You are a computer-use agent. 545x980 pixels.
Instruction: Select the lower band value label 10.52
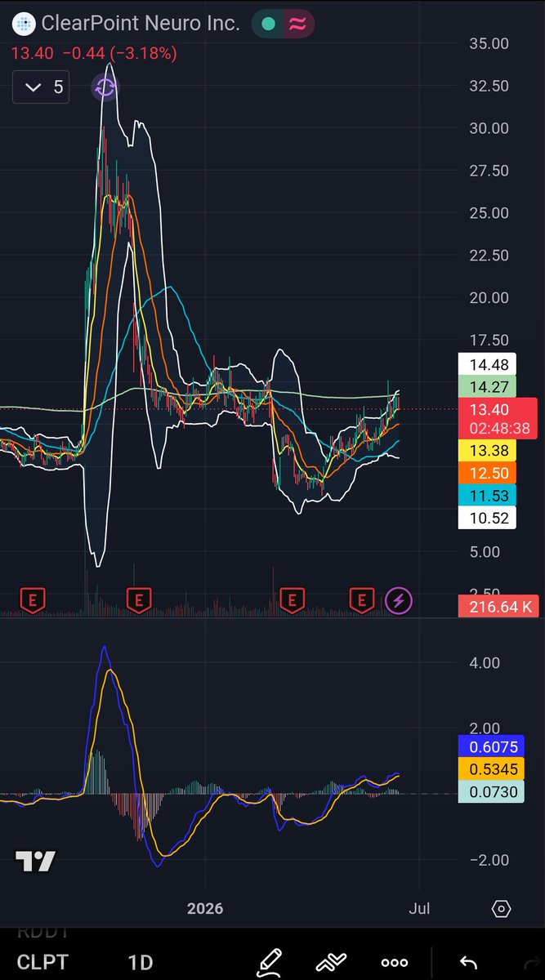tap(487, 518)
